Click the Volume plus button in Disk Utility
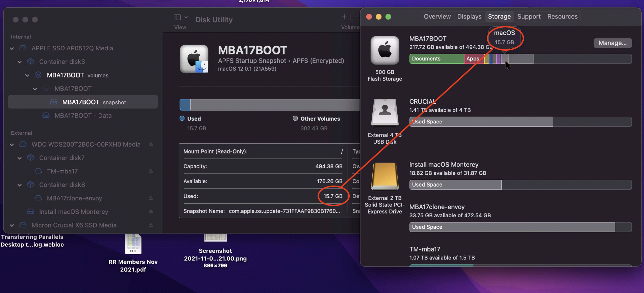The image size is (644, 293). (344, 17)
